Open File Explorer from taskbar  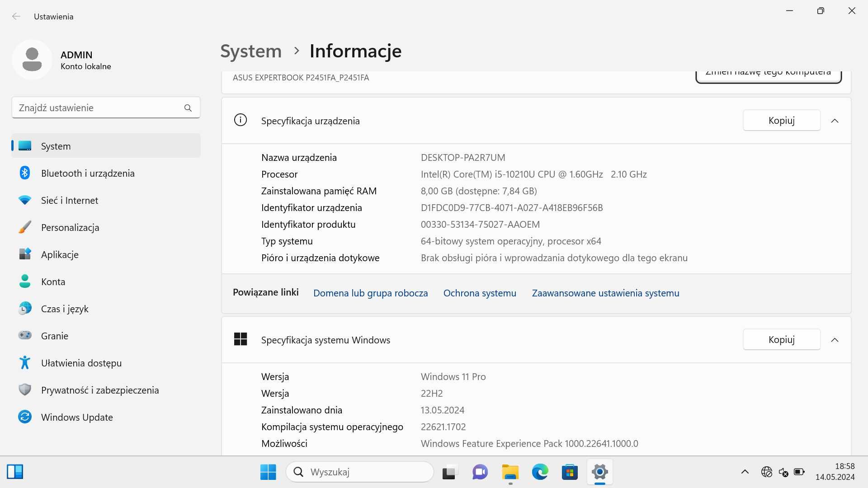pyautogui.click(x=510, y=472)
